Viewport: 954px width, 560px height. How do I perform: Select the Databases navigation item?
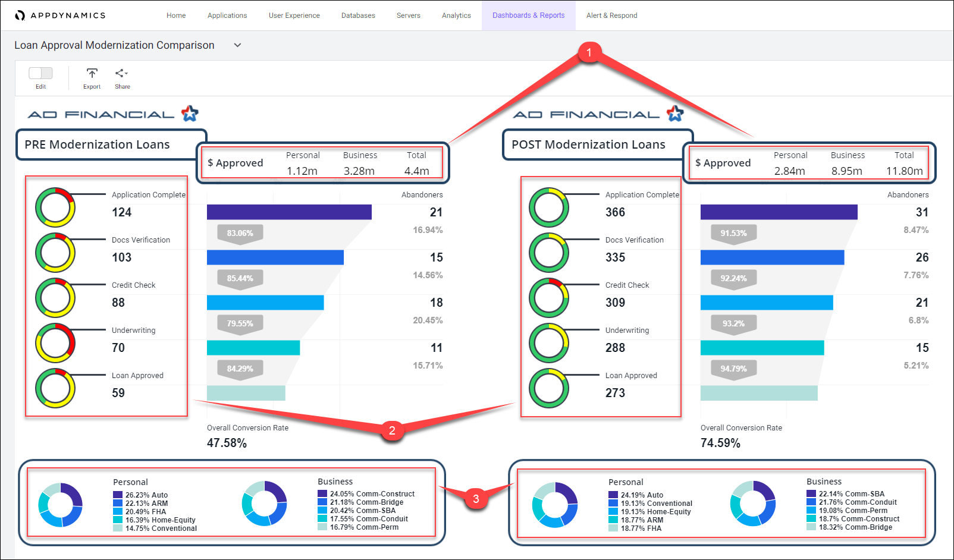tap(358, 15)
